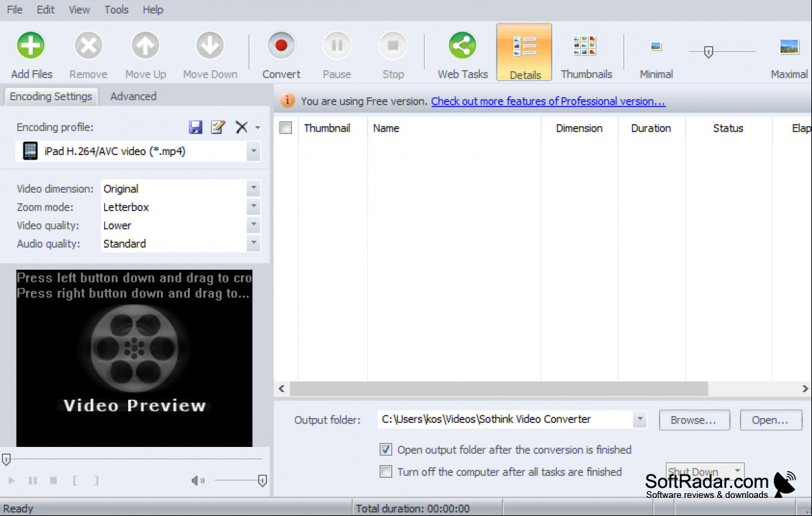Viewport: 812px width, 516px height.
Task: Stop the video preview playback
Action: [54, 480]
